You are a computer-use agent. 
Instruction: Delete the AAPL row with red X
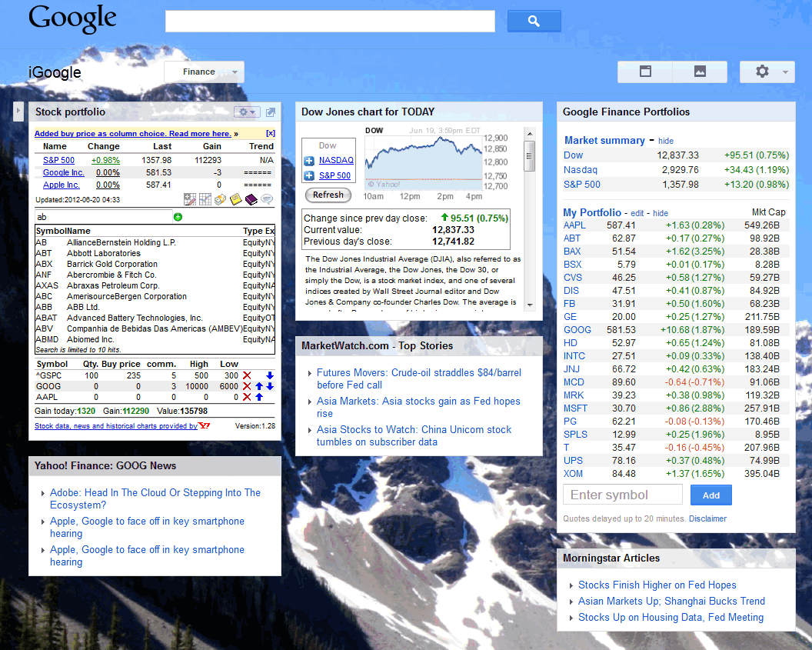click(x=247, y=397)
